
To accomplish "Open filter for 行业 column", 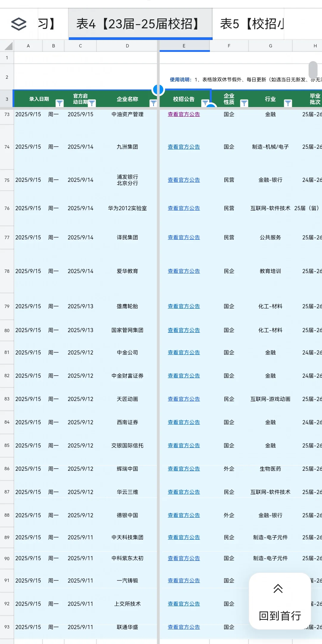I will tap(288, 103).
